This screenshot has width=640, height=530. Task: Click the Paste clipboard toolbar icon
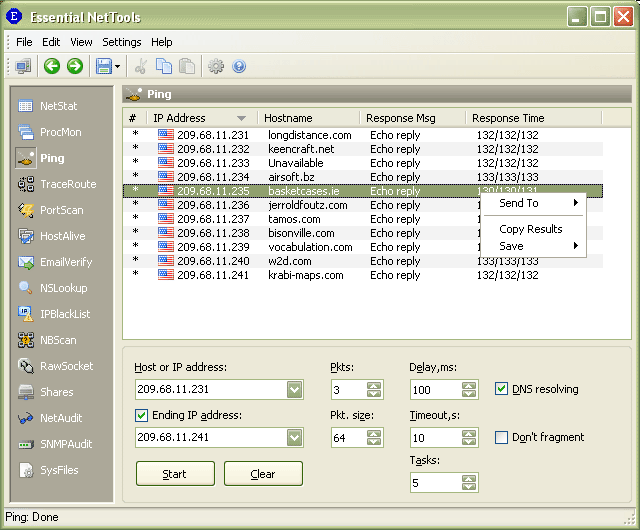click(x=187, y=66)
